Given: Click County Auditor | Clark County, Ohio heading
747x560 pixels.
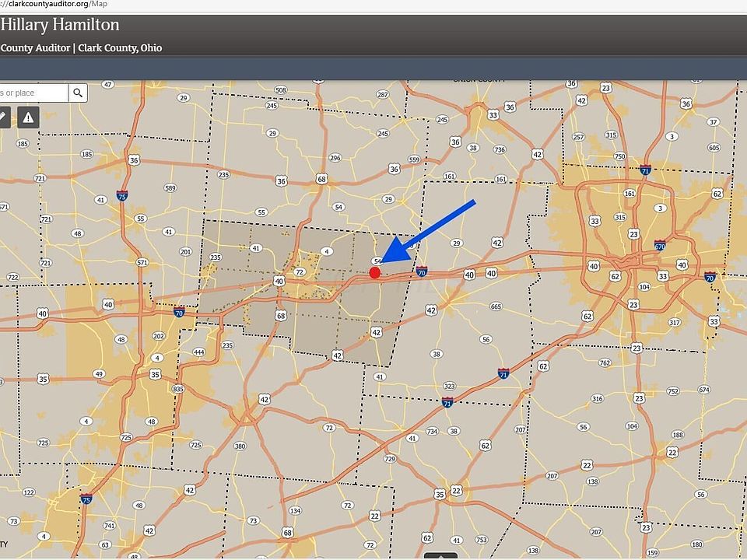Looking at the screenshot, I should pyautogui.click(x=81, y=48).
